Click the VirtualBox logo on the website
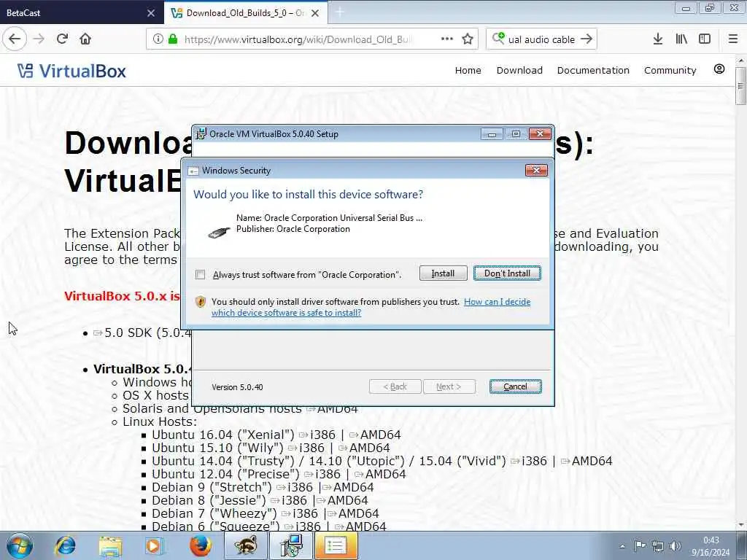This screenshot has height=560, width=747. coord(71,71)
